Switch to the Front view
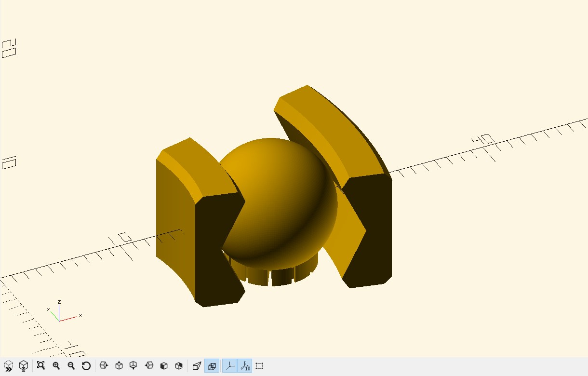Image resolution: width=588 pixels, height=376 pixels. pyautogui.click(x=164, y=366)
